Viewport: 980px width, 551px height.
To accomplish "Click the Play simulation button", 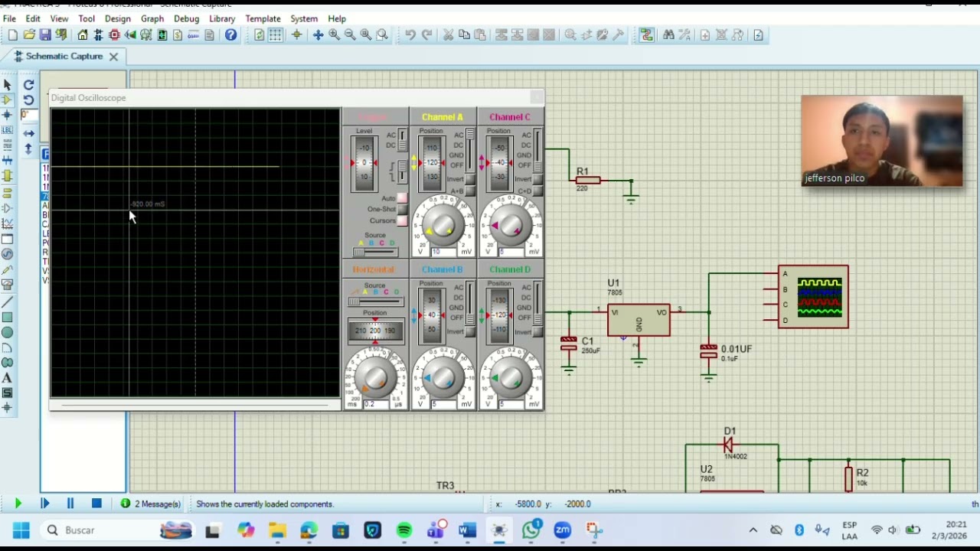I will 18,504.
